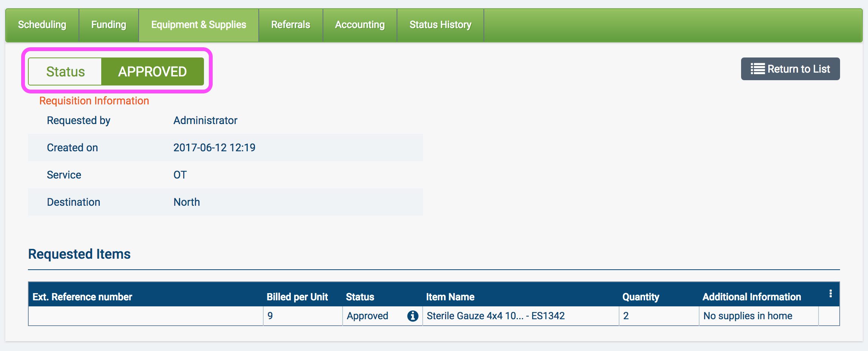Click the Requisition Information heading

point(94,101)
